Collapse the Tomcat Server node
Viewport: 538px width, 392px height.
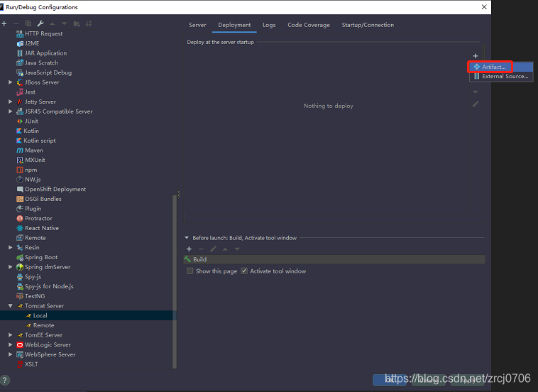pyautogui.click(x=11, y=306)
